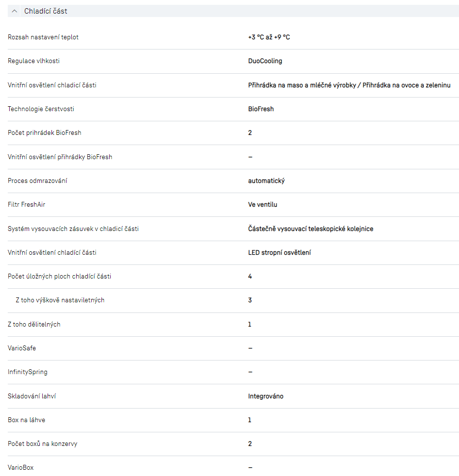Select the automatický value
Screen dimensions: 459x476
(x=266, y=181)
